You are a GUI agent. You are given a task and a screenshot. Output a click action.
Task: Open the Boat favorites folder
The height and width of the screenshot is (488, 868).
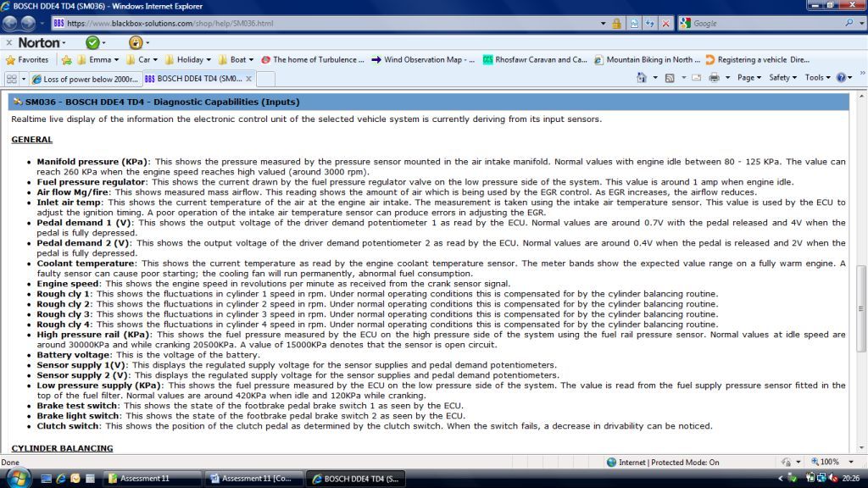pyautogui.click(x=236, y=60)
